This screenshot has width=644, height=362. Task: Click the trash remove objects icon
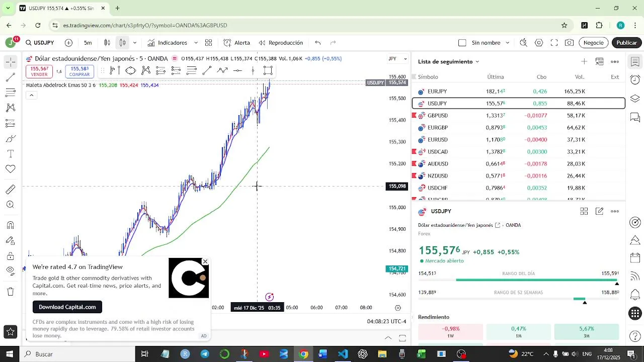coord(10,292)
